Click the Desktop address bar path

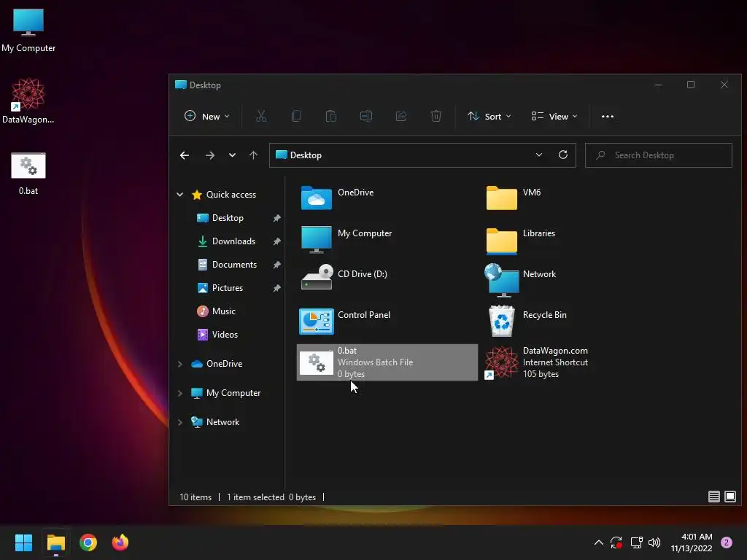point(306,155)
